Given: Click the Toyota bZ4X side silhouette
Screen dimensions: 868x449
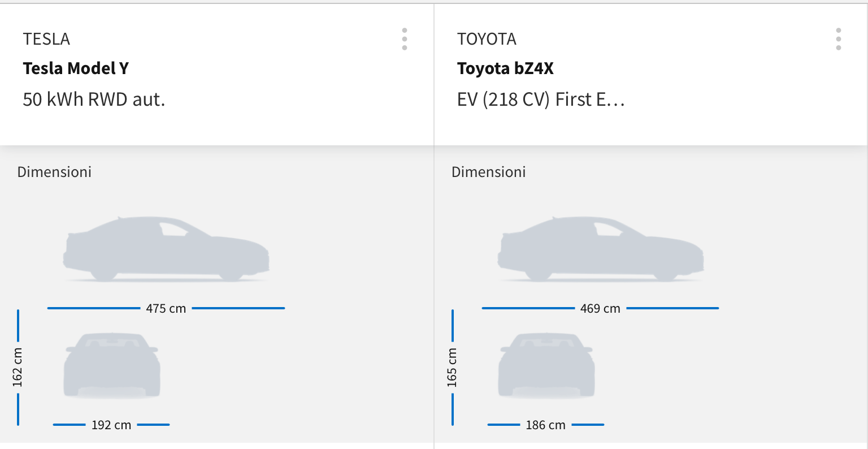Looking at the screenshot, I should (601, 249).
